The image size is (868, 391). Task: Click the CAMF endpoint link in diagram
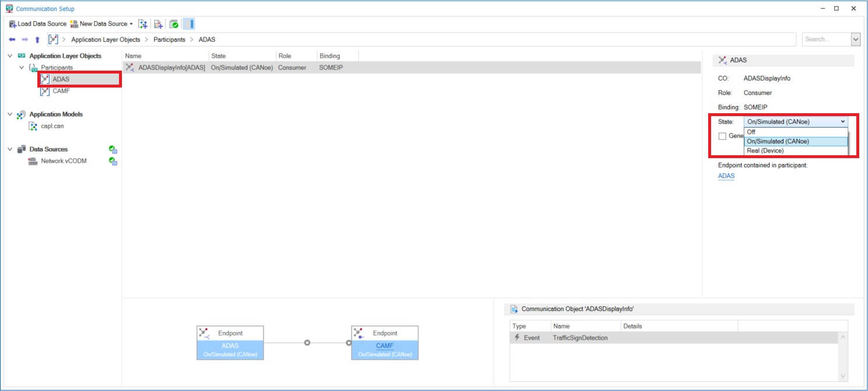[x=384, y=345]
